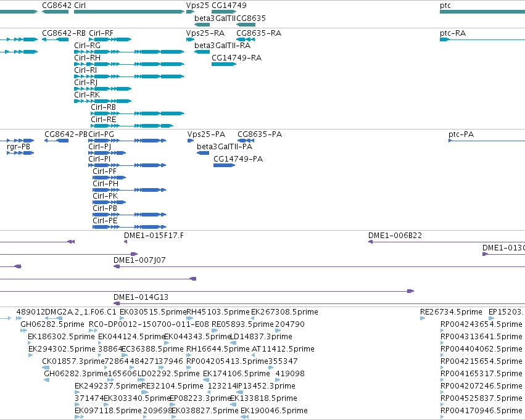
Task: Click the Cirl-RI transcript label
Action: pyautogui.click(x=86, y=70)
